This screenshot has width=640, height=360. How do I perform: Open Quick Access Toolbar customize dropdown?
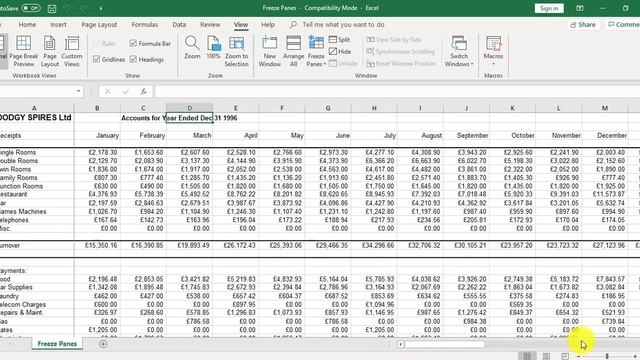101,8
